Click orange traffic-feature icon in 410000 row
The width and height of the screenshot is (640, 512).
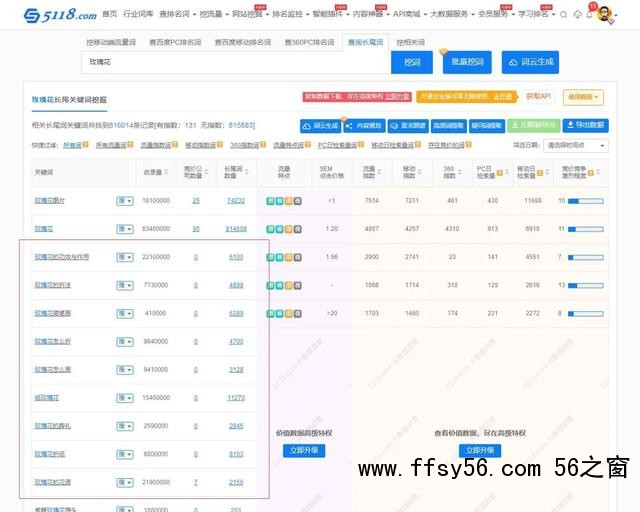tap(289, 314)
